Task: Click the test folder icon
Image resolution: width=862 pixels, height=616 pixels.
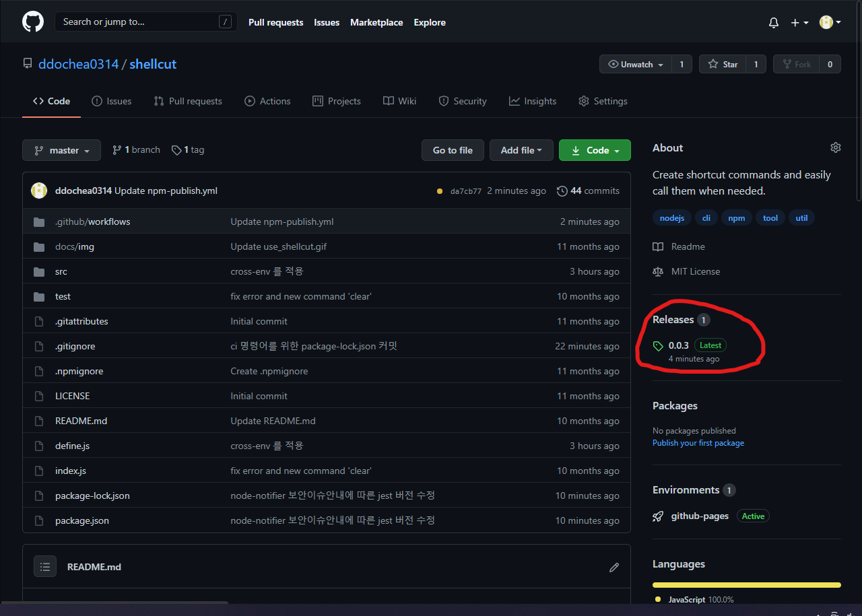Action: (x=39, y=296)
